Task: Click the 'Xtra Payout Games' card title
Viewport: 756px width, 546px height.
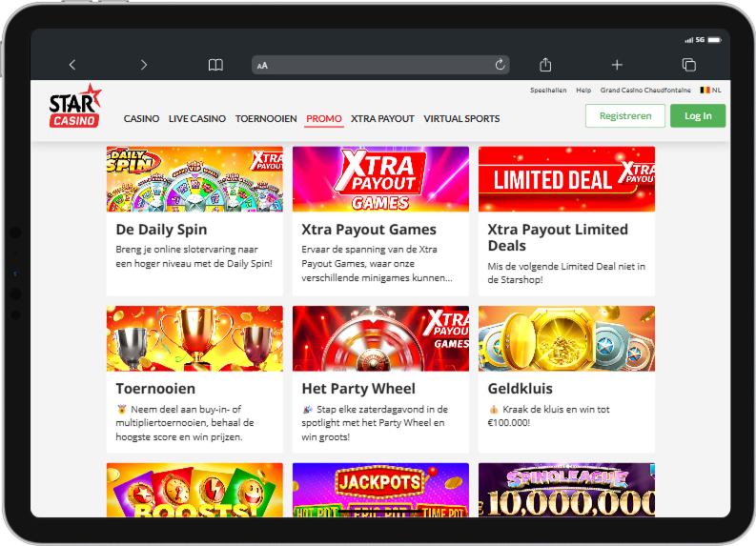Action: coord(369,230)
